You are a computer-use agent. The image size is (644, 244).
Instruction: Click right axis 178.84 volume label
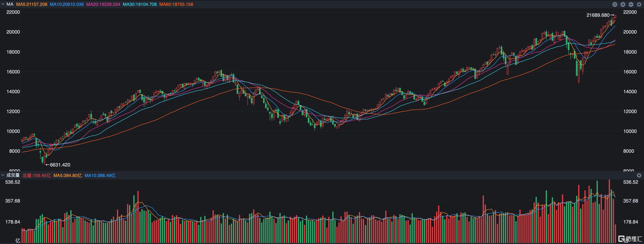pyautogui.click(x=631, y=222)
